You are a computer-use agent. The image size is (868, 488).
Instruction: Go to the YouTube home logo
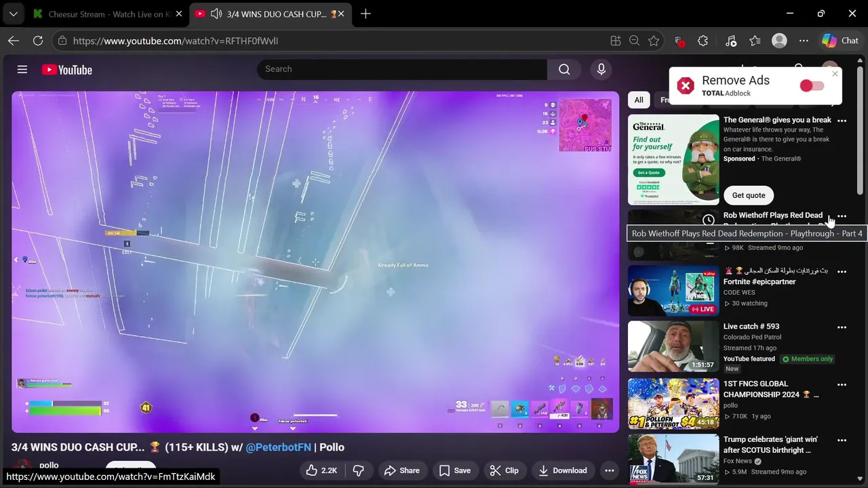tap(66, 70)
